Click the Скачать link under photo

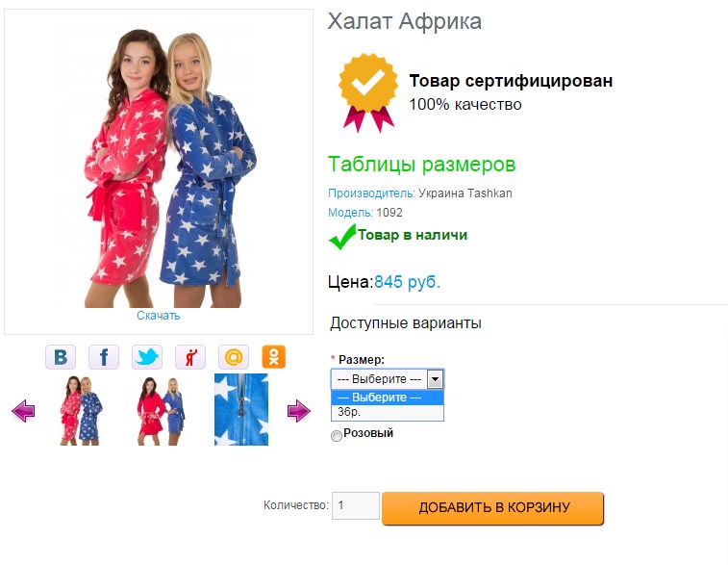tap(159, 316)
